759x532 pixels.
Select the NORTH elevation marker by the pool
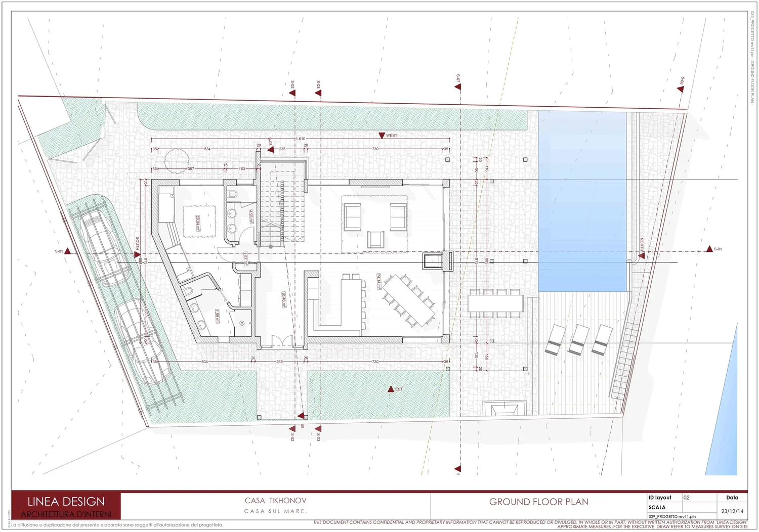click(x=642, y=256)
